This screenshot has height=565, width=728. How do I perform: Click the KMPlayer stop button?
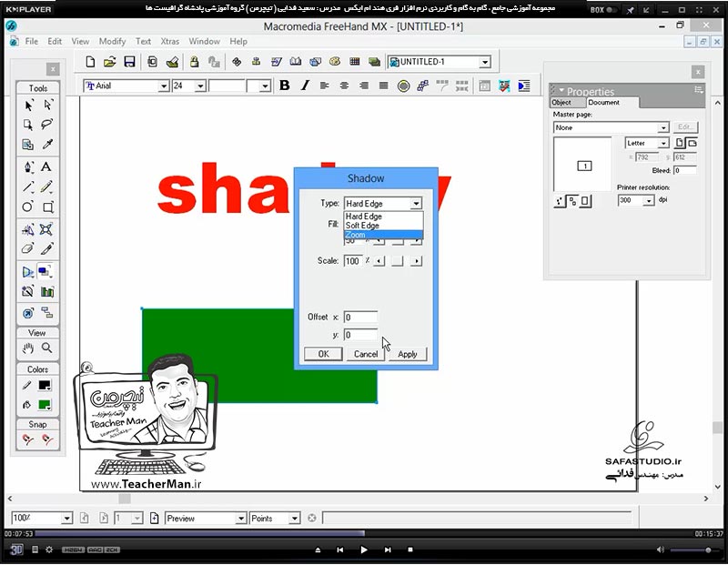tap(410, 550)
